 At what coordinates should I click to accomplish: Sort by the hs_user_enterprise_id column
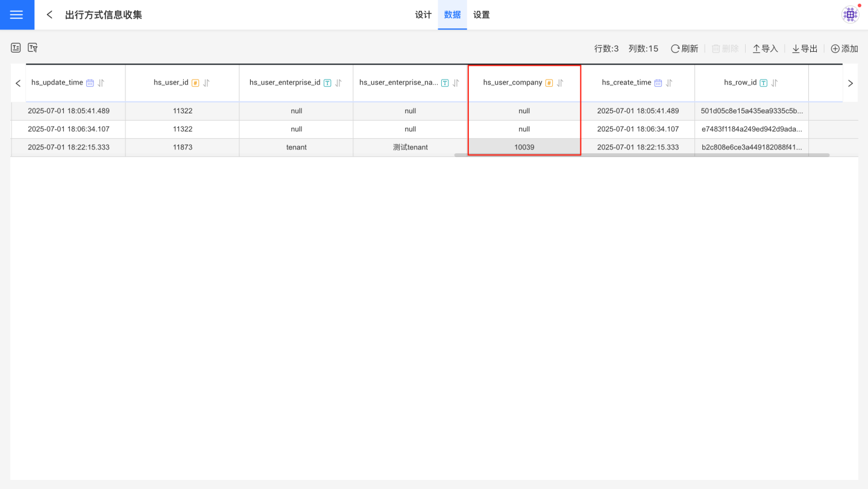click(338, 83)
